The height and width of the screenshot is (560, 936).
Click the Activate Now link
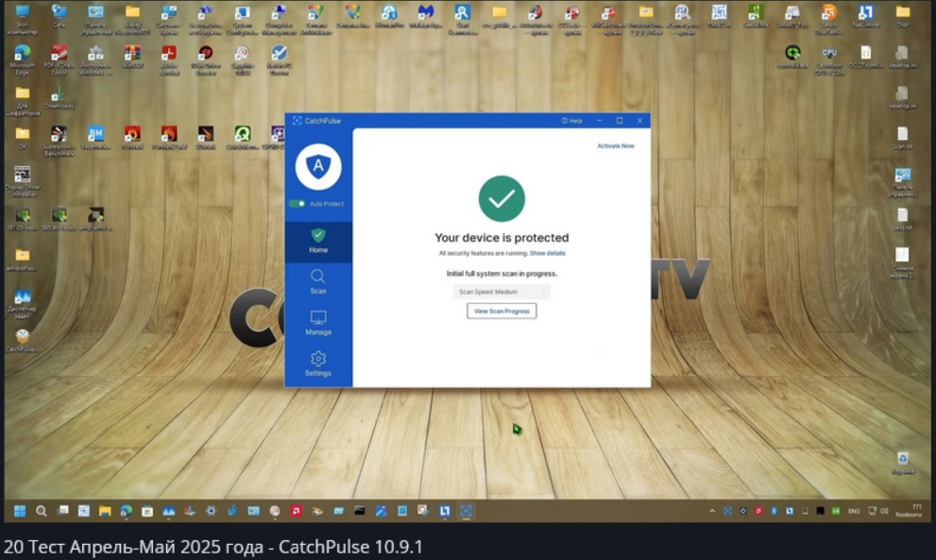click(616, 145)
